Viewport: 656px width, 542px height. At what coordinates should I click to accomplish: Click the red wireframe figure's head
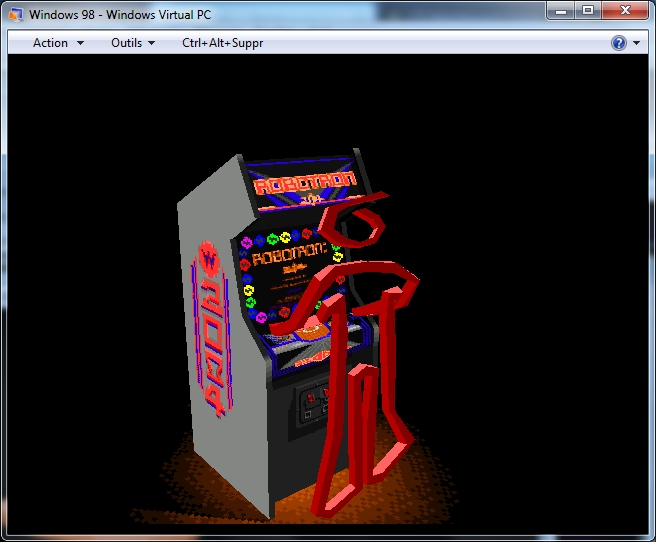(354, 220)
